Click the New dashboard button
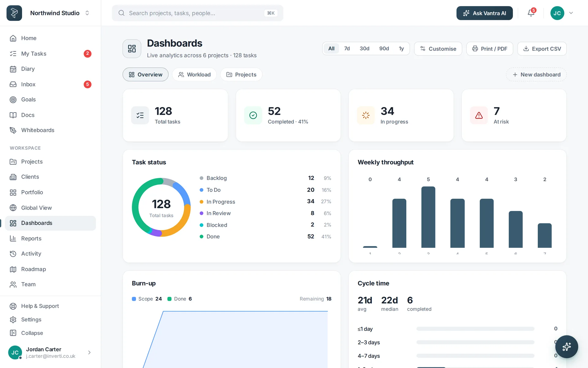 536,75
